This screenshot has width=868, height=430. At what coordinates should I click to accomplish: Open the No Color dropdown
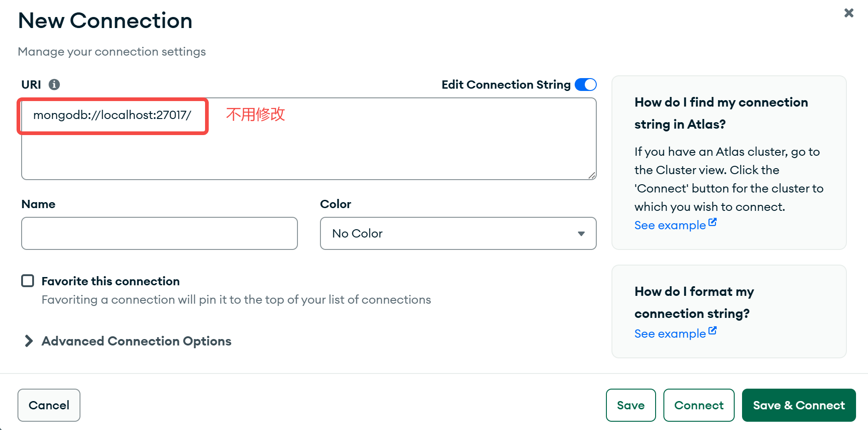click(457, 233)
